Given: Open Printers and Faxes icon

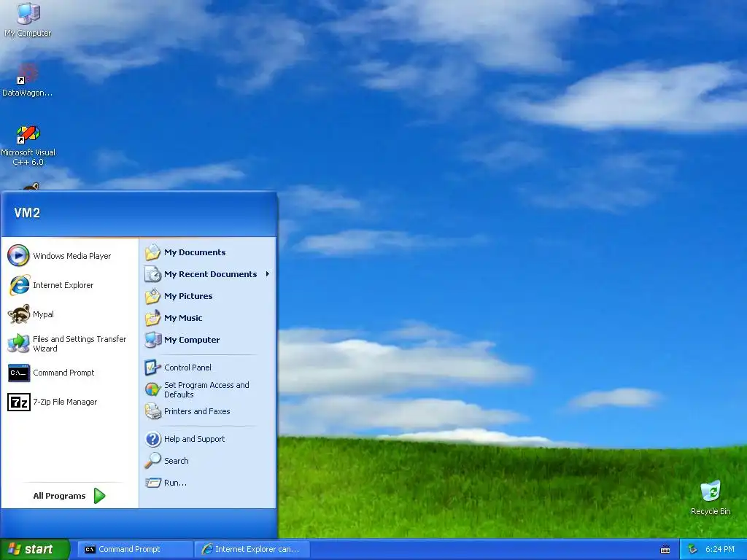Looking at the screenshot, I should pyautogui.click(x=153, y=411).
